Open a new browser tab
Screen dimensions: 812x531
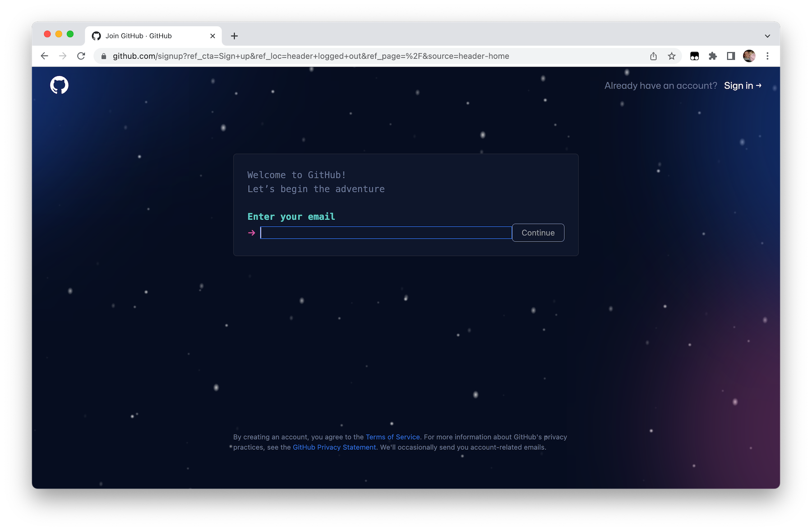tap(234, 36)
